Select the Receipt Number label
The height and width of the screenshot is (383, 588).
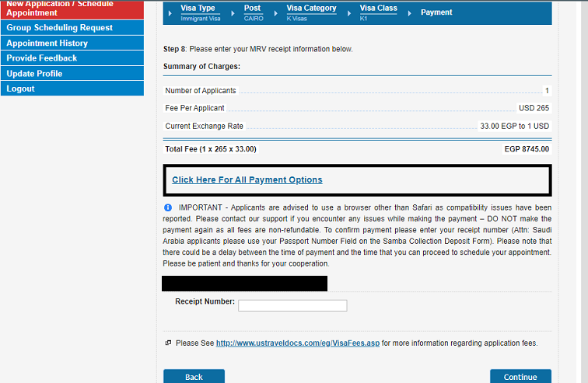(205, 301)
